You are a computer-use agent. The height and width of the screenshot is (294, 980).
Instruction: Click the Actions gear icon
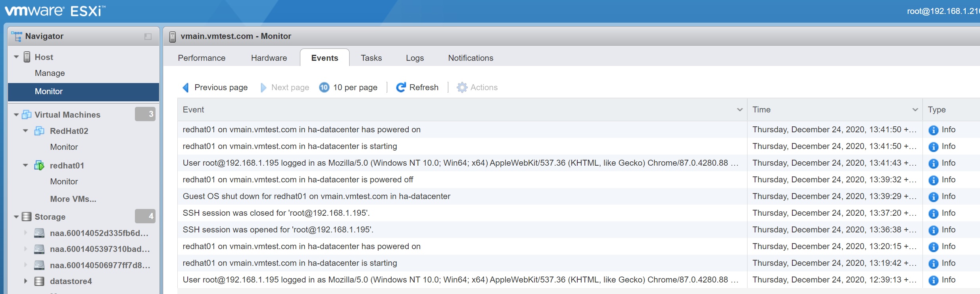(462, 87)
